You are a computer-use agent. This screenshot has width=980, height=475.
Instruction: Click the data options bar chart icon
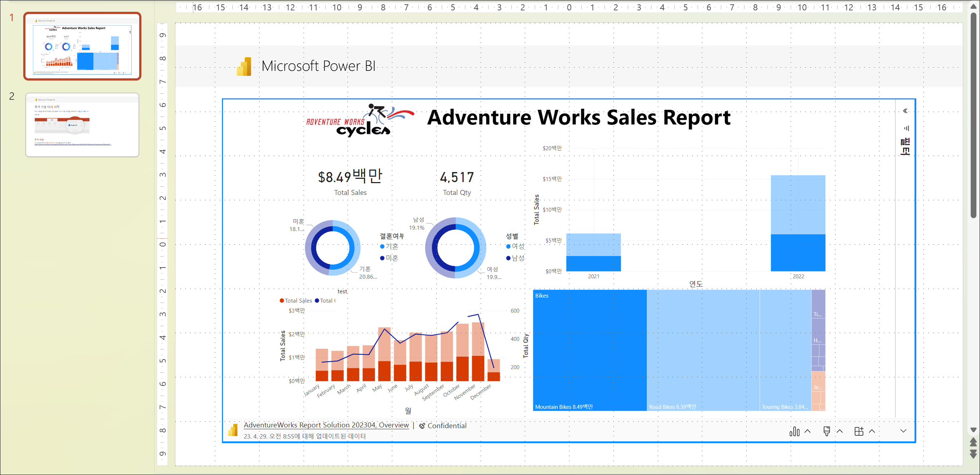click(794, 431)
